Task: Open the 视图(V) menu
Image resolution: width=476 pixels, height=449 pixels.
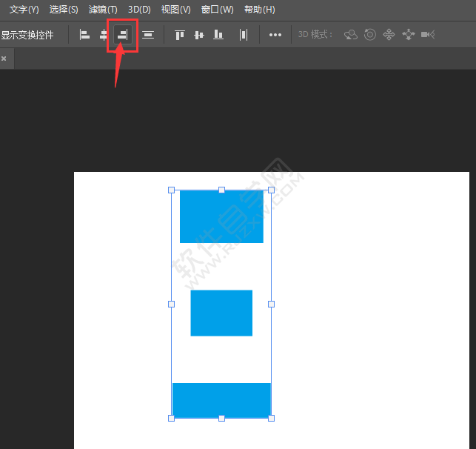Action: 175,10
